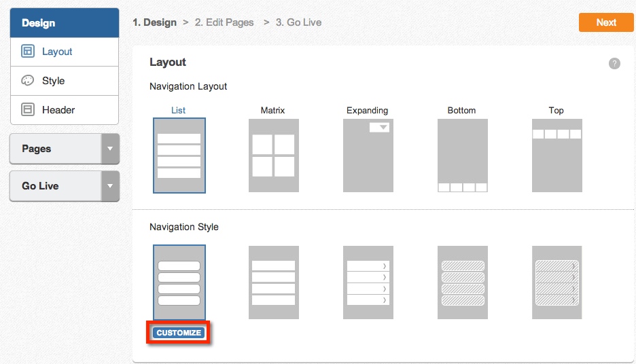Select rounded white buttons navigation style

click(x=179, y=283)
